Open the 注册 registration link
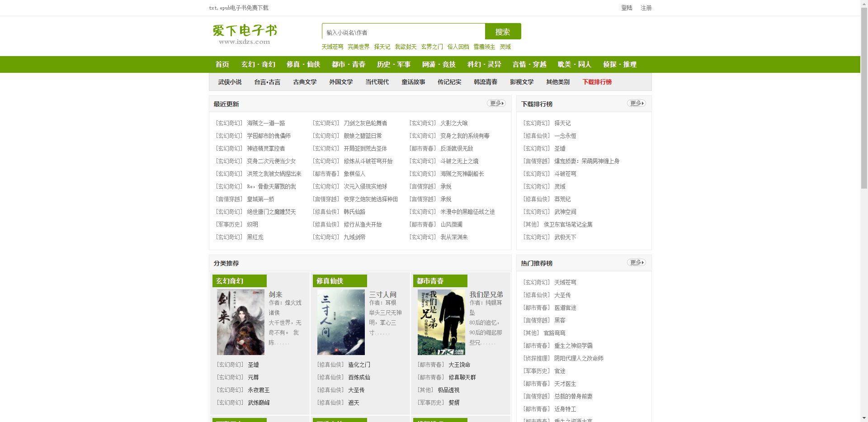 pos(646,8)
